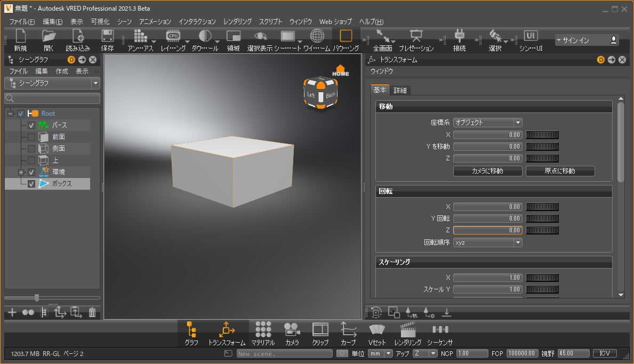The image size is (634, 364).
Task: Open the アニメーション menu
Action: click(x=155, y=21)
